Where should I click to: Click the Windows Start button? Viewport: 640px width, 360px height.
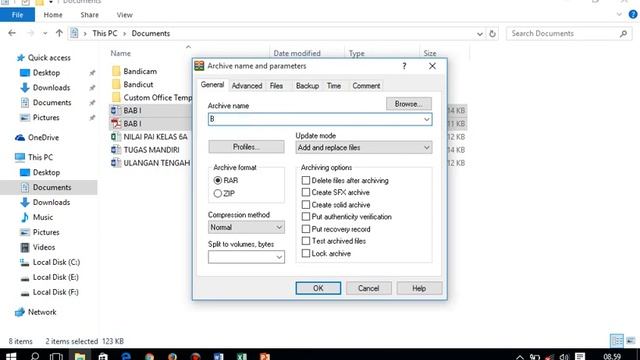(11, 356)
